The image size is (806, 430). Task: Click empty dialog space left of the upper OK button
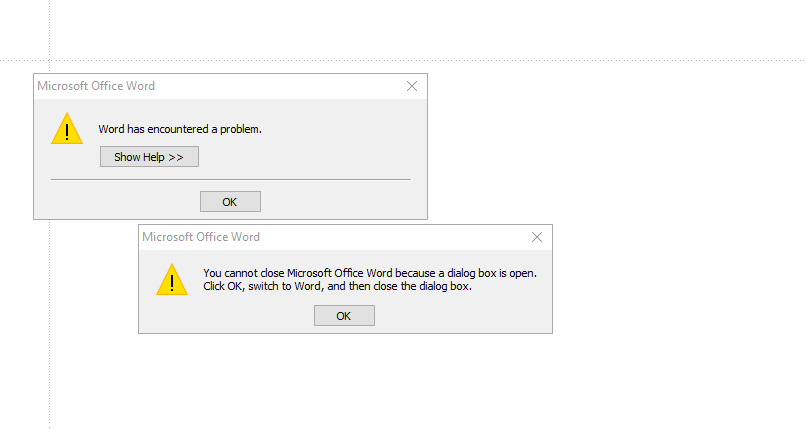tap(120, 202)
